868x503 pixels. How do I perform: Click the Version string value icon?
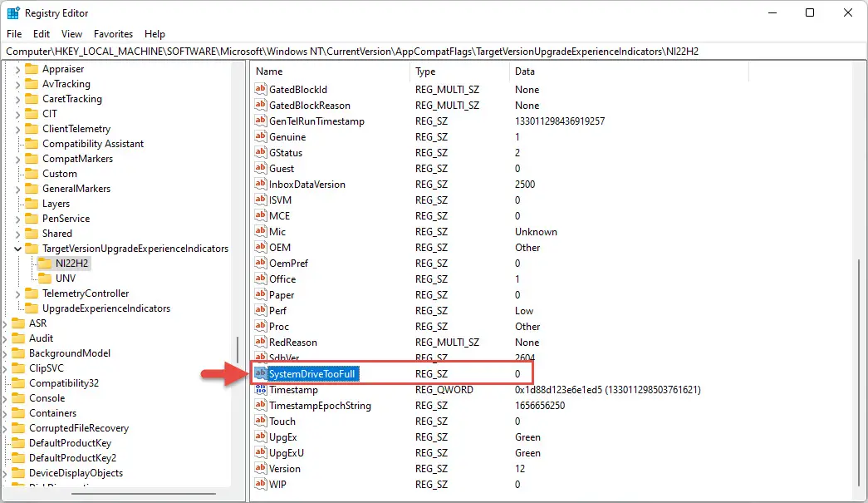coord(261,469)
